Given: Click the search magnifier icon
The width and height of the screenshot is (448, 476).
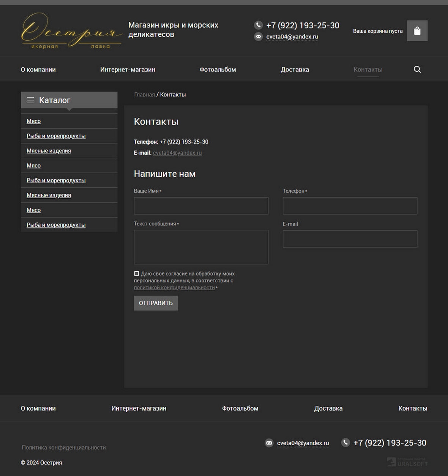Looking at the screenshot, I should pos(417,70).
